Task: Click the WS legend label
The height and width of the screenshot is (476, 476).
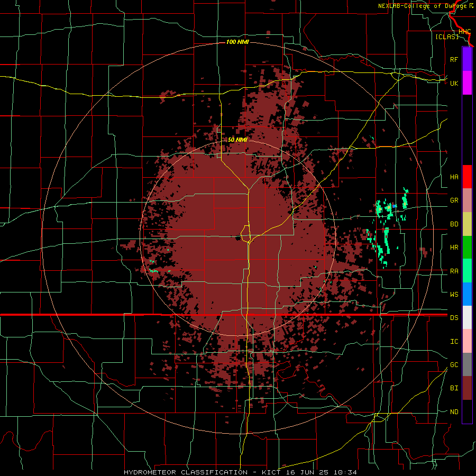Action: pyautogui.click(x=454, y=294)
